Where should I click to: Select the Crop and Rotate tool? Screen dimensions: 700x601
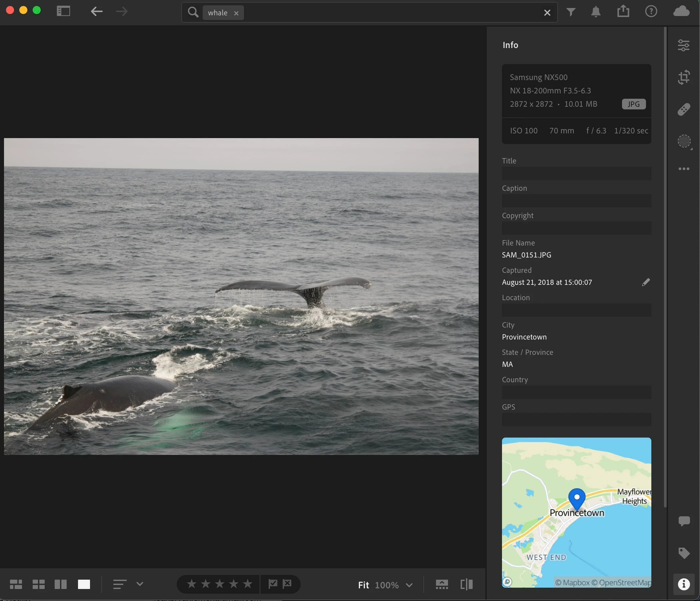point(683,77)
